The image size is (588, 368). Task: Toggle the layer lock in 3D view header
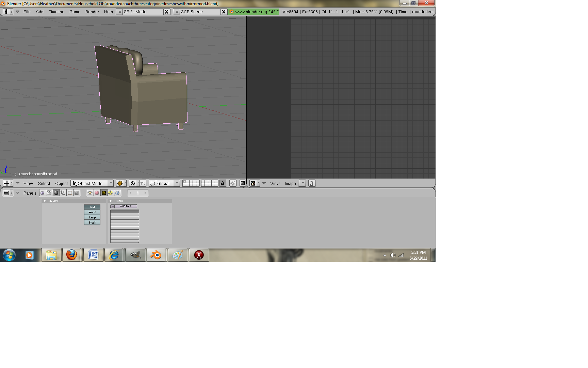click(223, 183)
